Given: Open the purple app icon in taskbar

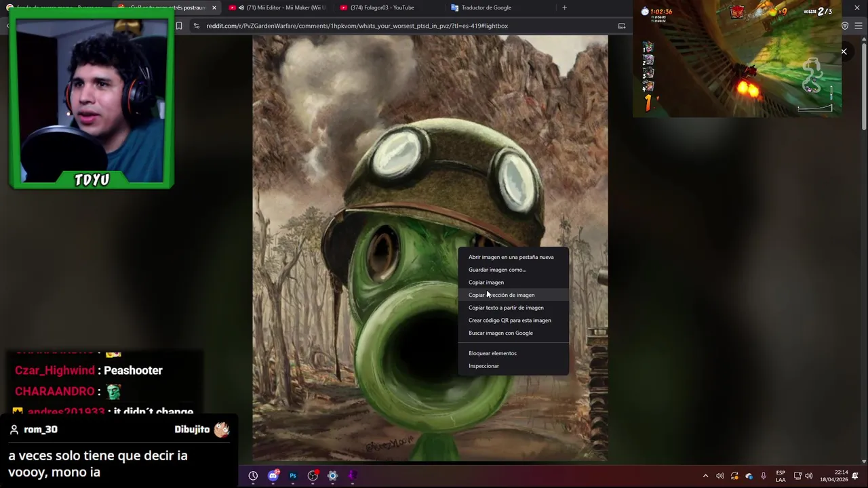Looking at the screenshot, I should pyautogui.click(x=353, y=476).
